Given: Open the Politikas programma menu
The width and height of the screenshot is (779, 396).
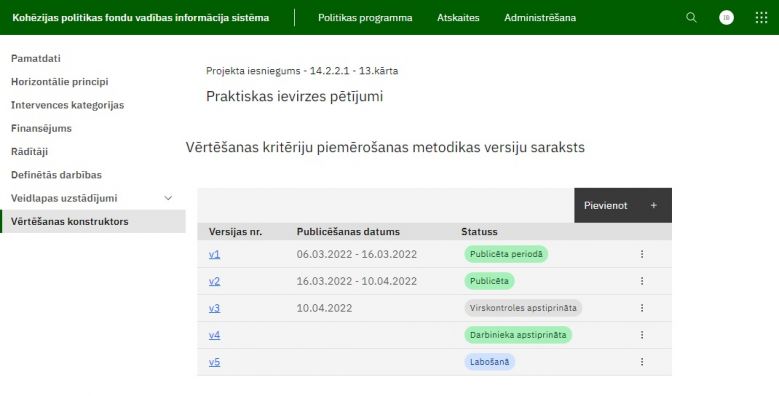Looking at the screenshot, I should click(x=365, y=17).
